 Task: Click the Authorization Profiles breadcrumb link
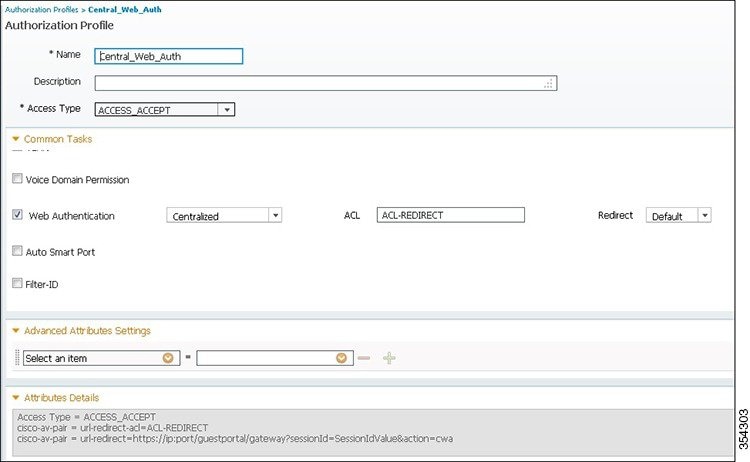coord(42,10)
